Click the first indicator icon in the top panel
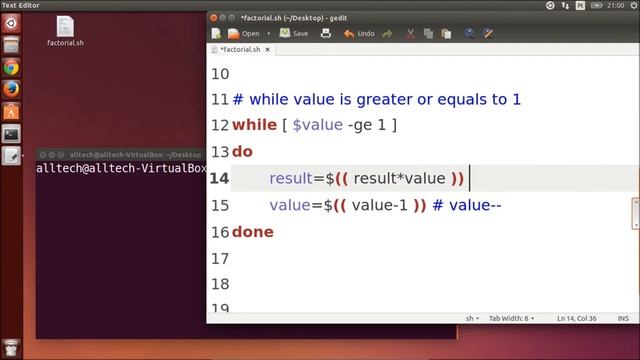 tap(550, 5)
